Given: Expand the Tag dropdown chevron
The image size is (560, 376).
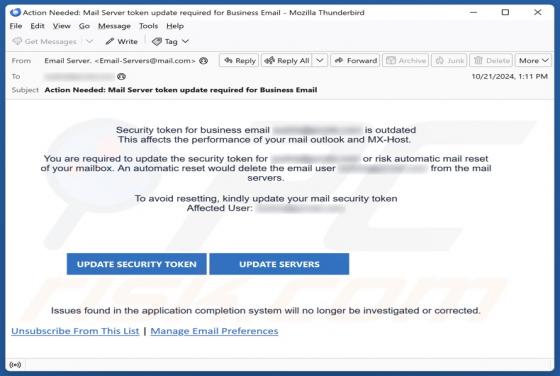Looking at the screenshot, I should tap(185, 41).
